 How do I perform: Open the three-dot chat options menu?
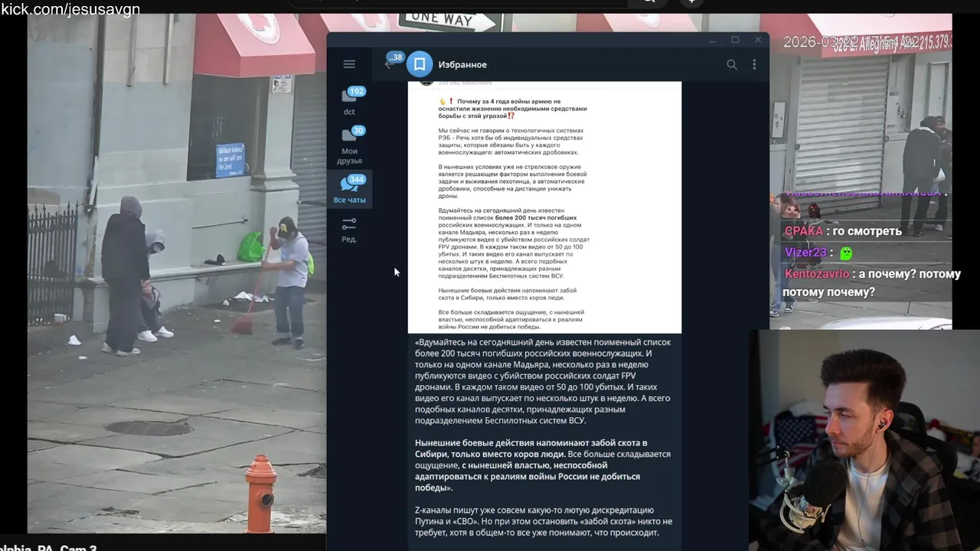[754, 64]
